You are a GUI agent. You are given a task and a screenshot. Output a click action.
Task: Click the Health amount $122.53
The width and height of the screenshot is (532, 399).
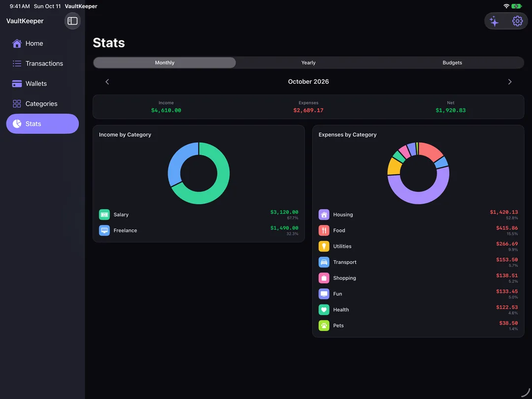(507, 307)
